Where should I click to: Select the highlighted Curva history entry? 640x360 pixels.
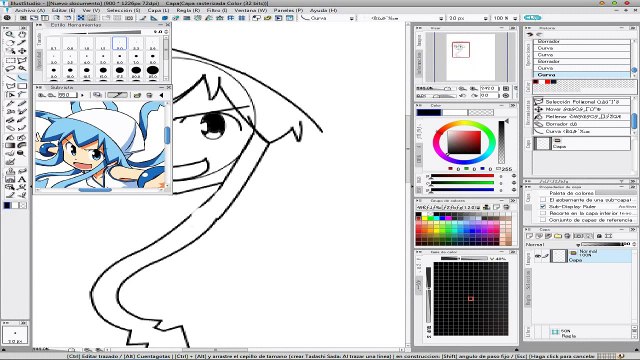coord(582,75)
